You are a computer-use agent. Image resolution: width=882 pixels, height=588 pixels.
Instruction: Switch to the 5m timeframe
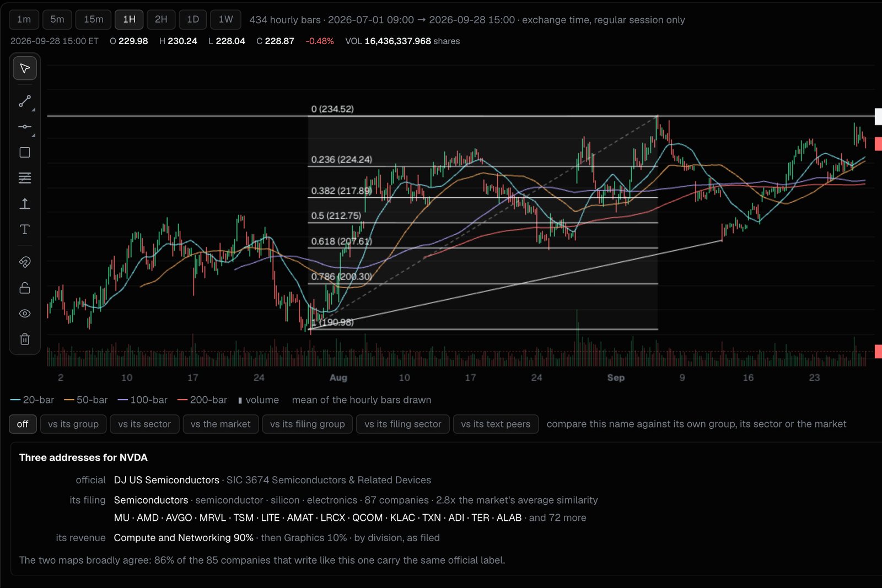pos(57,19)
